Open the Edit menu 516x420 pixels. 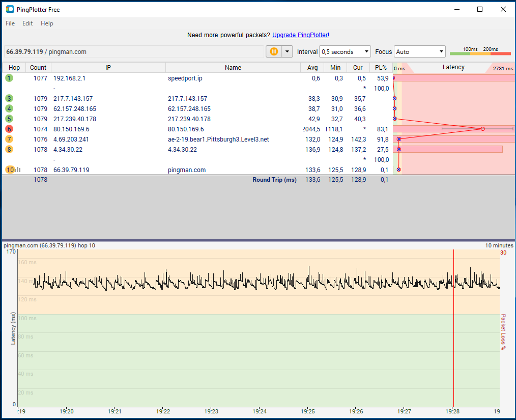tap(27, 23)
